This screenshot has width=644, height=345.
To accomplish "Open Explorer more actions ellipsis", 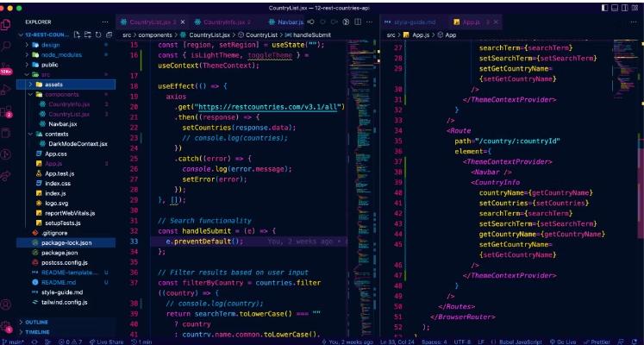I will click(105, 22).
